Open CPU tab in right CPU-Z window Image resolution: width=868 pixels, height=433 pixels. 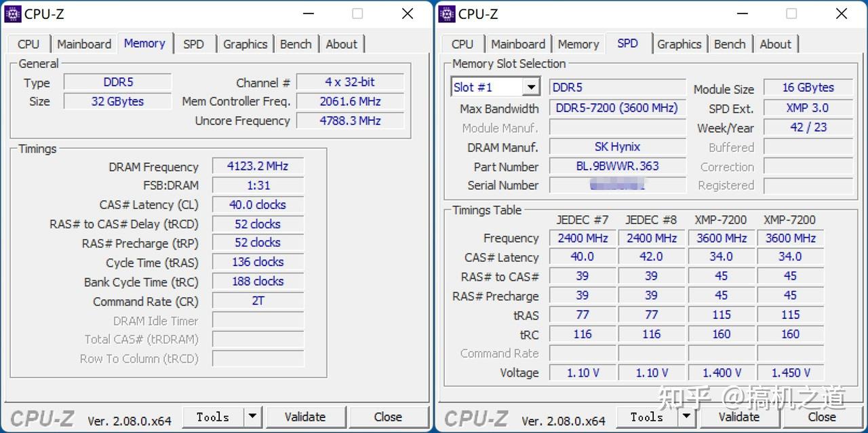click(x=462, y=44)
